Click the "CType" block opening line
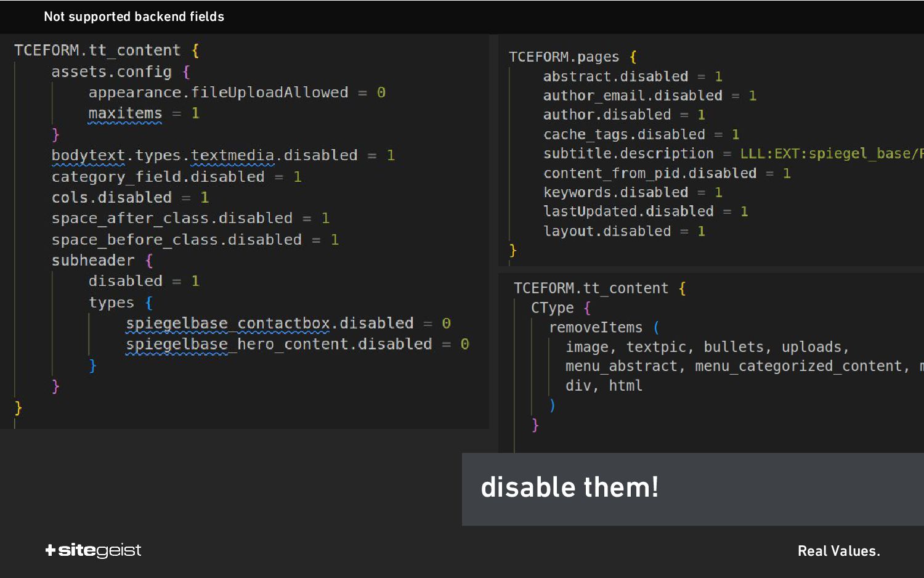This screenshot has height=578, width=924. pyautogui.click(x=552, y=307)
